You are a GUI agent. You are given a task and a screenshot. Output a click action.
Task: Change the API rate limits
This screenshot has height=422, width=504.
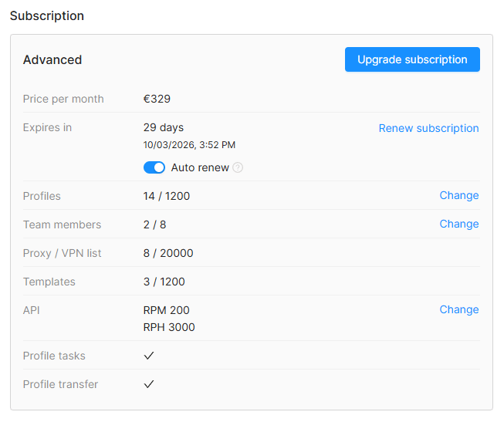click(459, 309)
